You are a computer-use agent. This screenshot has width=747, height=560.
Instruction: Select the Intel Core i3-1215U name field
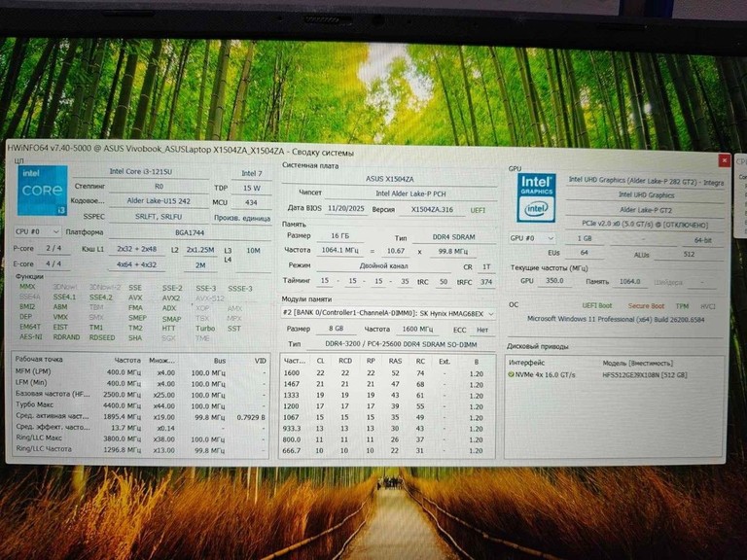[140, 172]
